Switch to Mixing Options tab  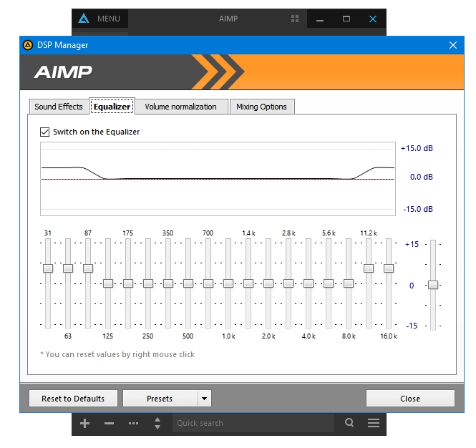tap(261, 107)
